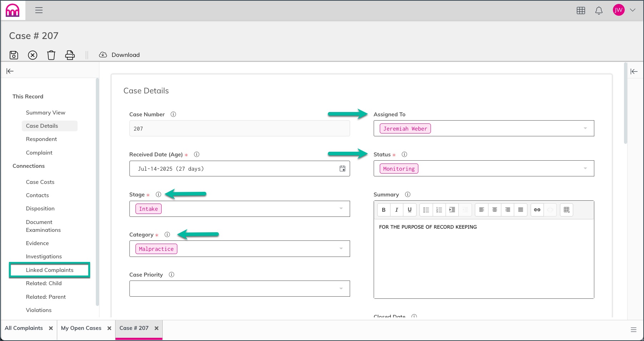Image resolution: width=644 pixels, height=341 pixels.
Task: Open Evidence connection
Action: pyautogui.click(x=37, y=243)
